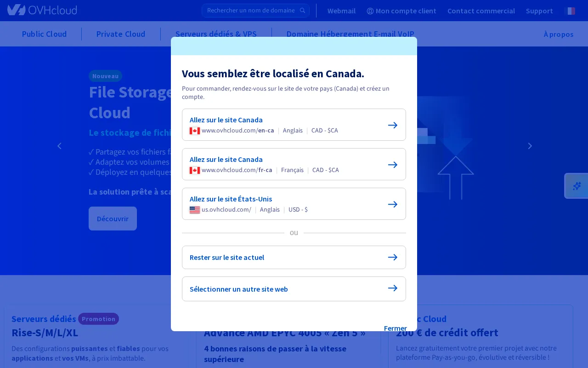This screenshot has height=368, width=588.
Task: Click the OVHcloud logo
Action: (42, 10)
